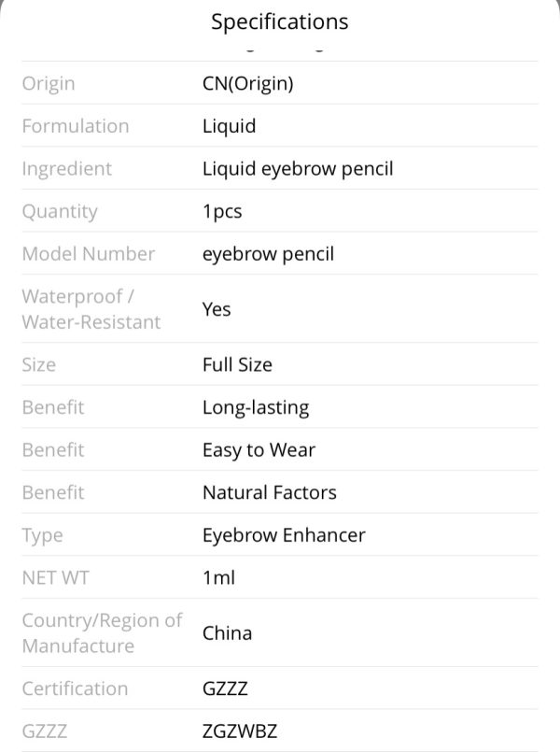Image resolution: width=560 pixels, height=752 pixels.
Task: Click Liquid eyebrow pencil ingredient value
Action: click(x=298, y=169)
